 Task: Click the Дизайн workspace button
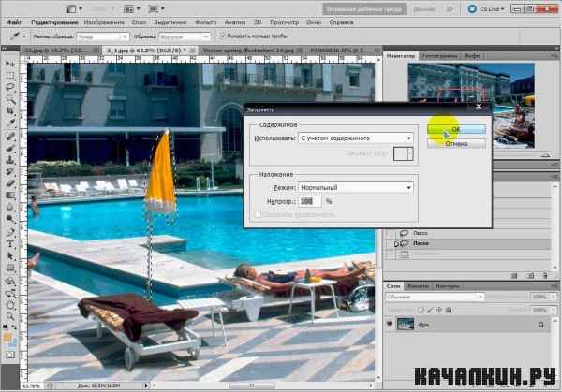click(x=423, y=9)
